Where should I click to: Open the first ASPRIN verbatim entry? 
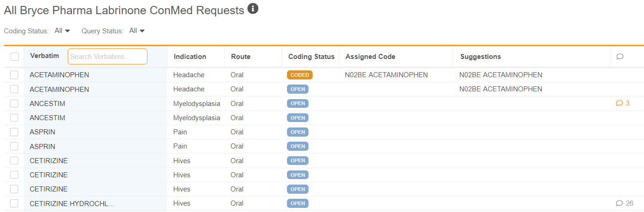[x=43, y=132]
